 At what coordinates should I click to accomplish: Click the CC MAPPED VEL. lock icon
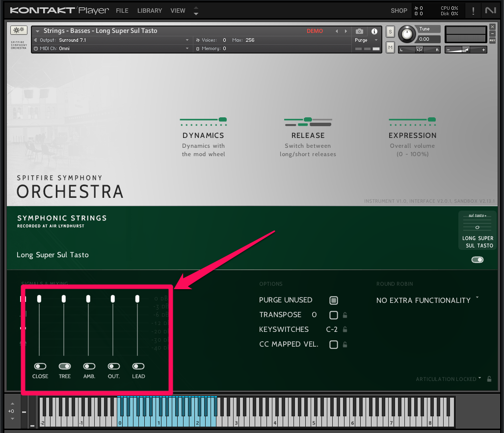[x=345, y=345]
